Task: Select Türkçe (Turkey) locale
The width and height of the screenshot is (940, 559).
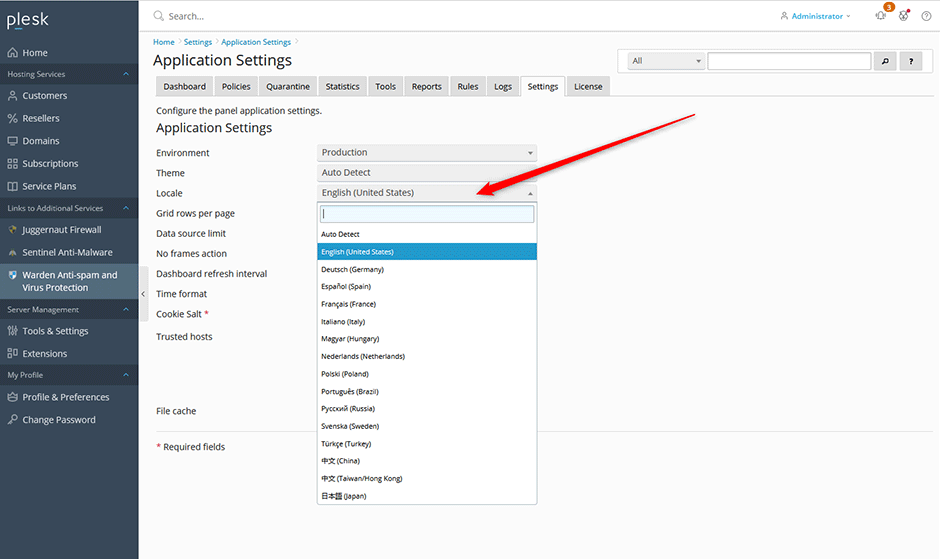Action: (x=427, y=444)
